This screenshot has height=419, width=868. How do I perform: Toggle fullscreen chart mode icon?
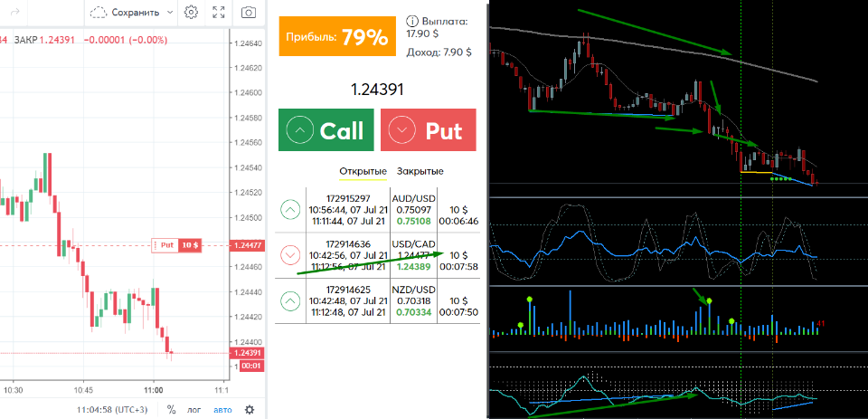click(x=219, y=12)
